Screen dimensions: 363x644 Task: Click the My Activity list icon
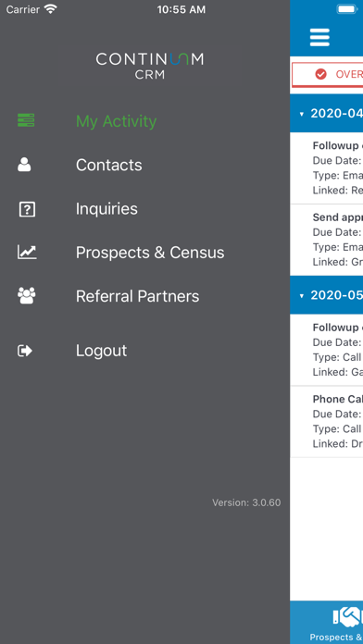click(x=26, y=120)
